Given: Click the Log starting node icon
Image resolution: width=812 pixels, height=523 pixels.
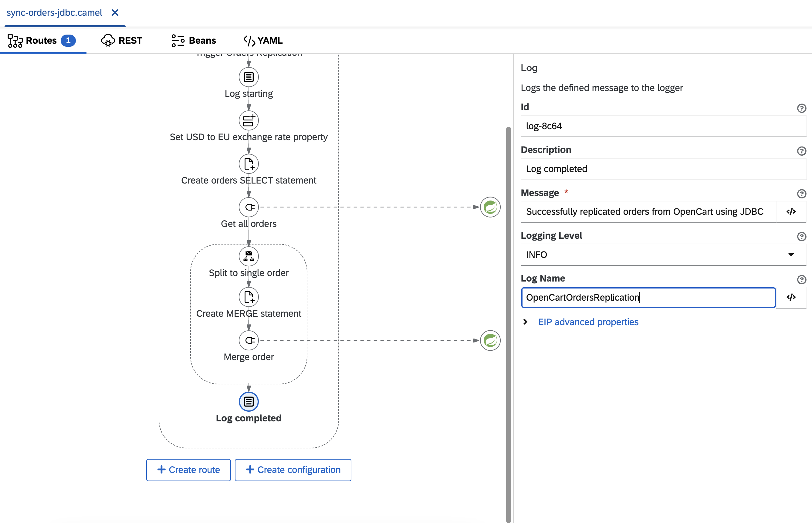Looking at the screenshot, I should tap(248, 77).
